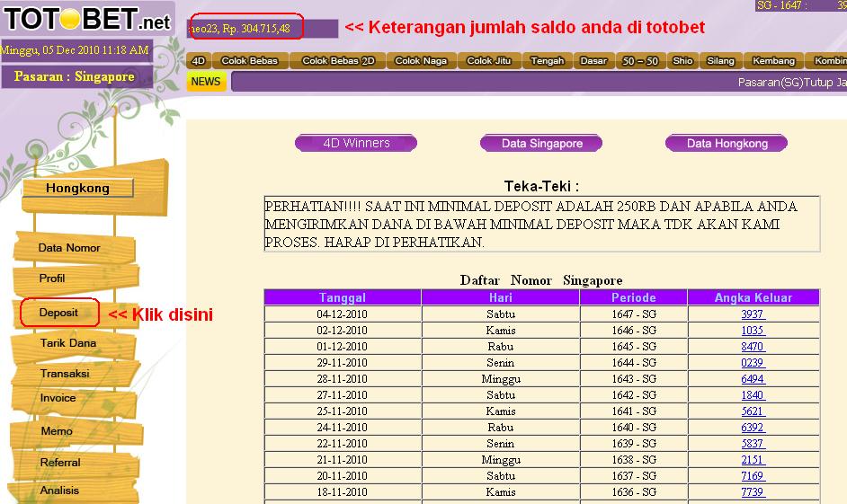Click the date cell 28-11-2010

pyautogui.click(x=342, y=379)
